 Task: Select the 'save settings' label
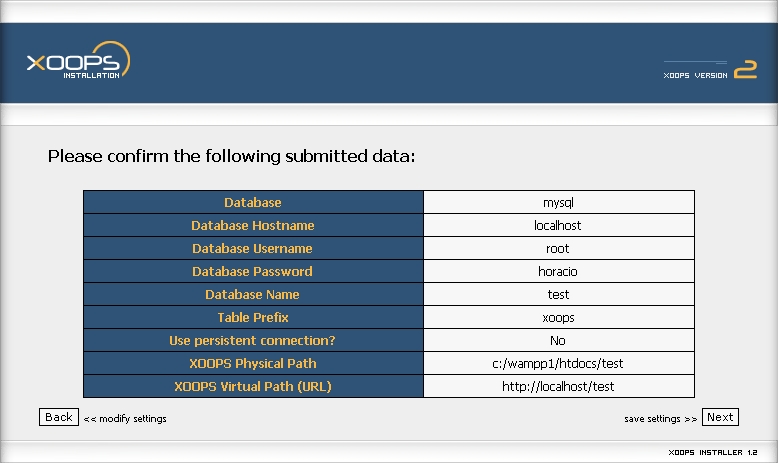tap(660, 419)
